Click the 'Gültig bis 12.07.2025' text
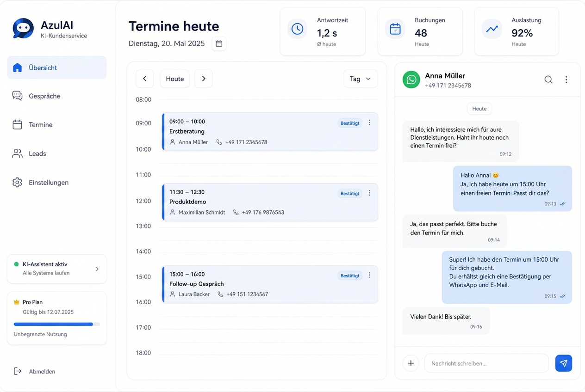 (x=48, y=312)
